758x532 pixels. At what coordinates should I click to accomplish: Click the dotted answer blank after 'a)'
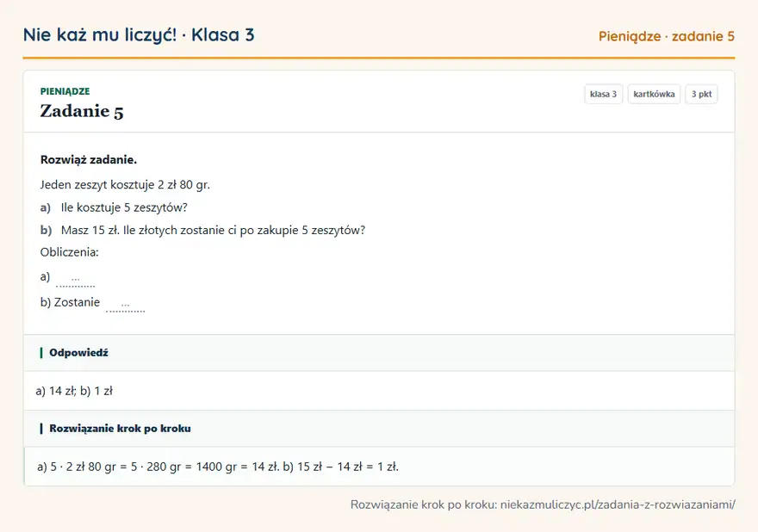[76, 281]
